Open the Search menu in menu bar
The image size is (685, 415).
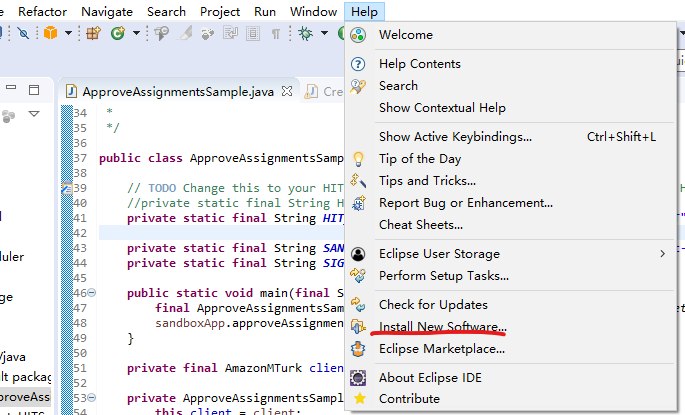pos(166,12)
